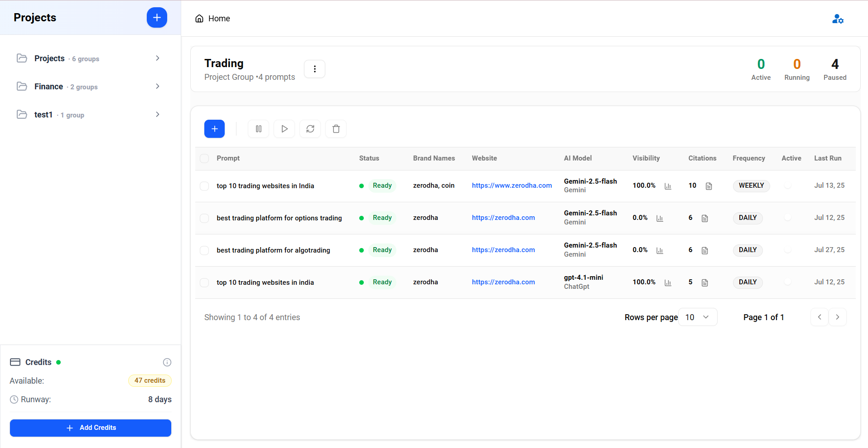This screenshot has height=448, width=868.
Task: Open citations document icon for weekly prompt
Action: (709, 186)
